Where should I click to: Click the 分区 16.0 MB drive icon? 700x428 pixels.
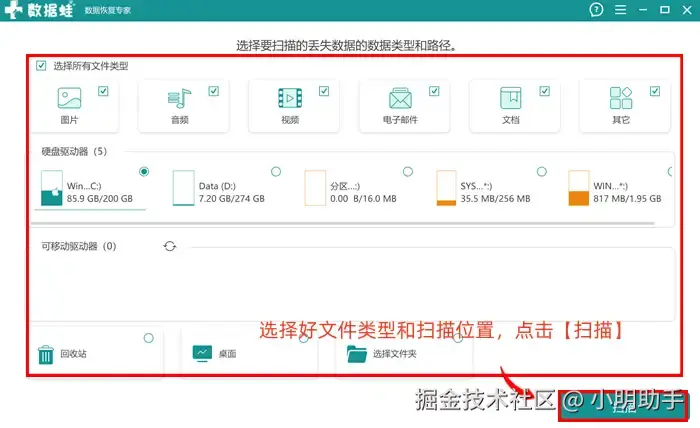point(315,188)
